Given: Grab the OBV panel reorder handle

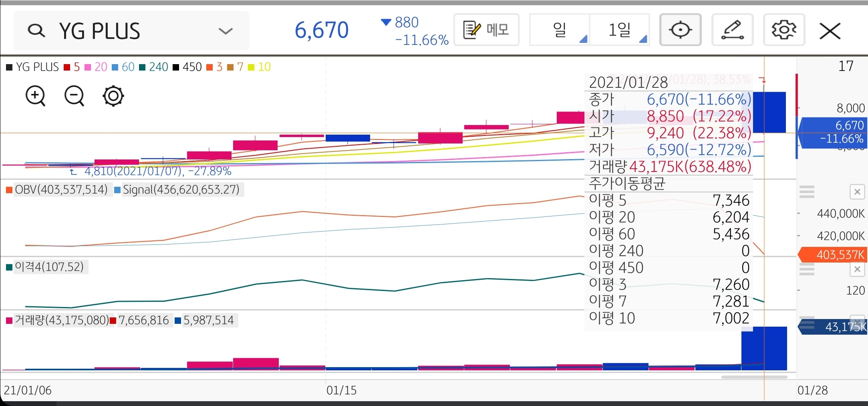Looking at the screenshot, I should [x=807, y=192].
